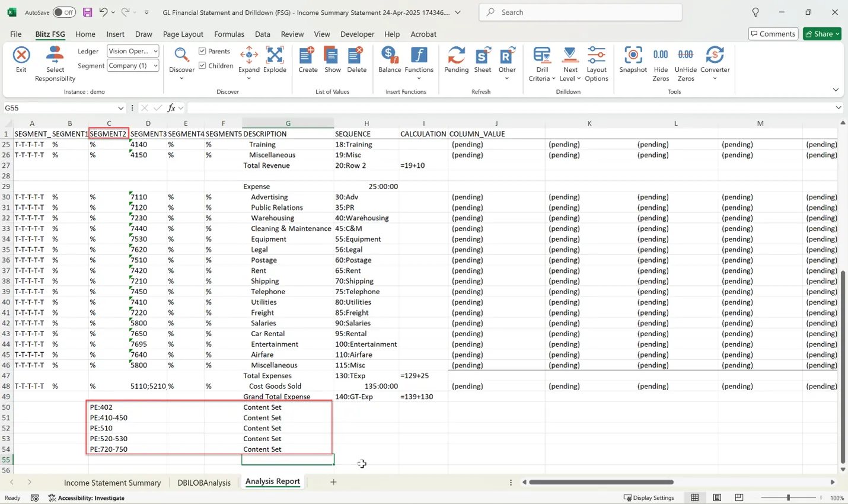Uncheck the Children checkbox
The image size is (848, 504).
point(202,66)
